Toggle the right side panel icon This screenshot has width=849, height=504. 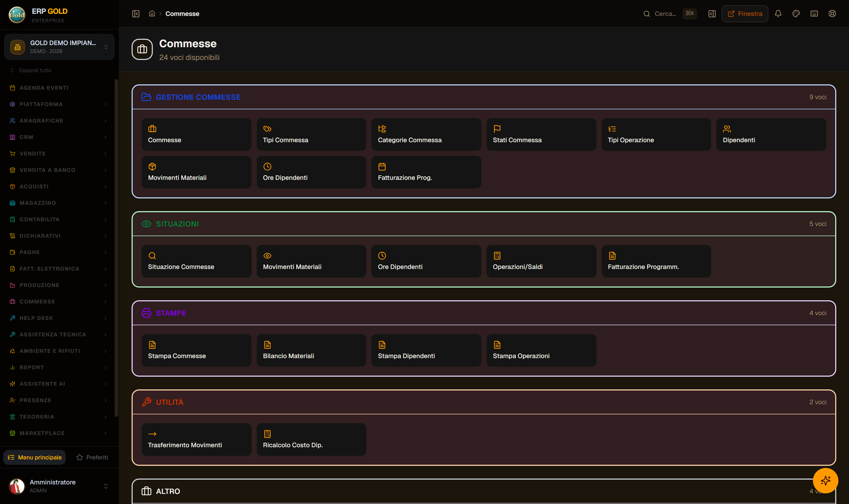click(712, 14)
